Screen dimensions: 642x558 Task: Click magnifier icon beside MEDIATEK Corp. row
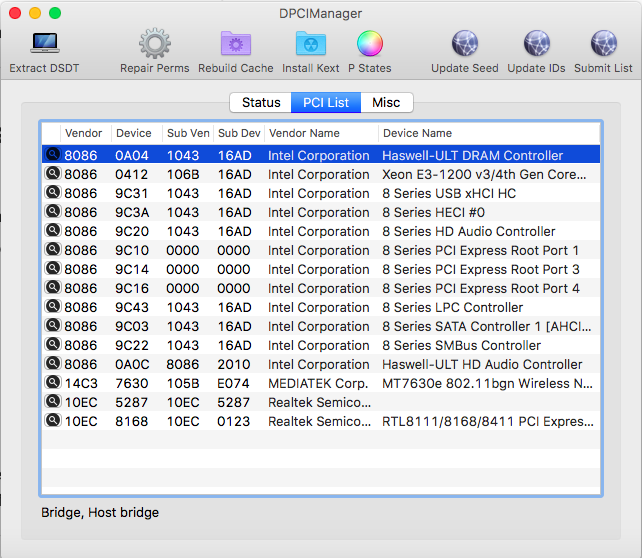pyautogui.click(x=52, y=383)
